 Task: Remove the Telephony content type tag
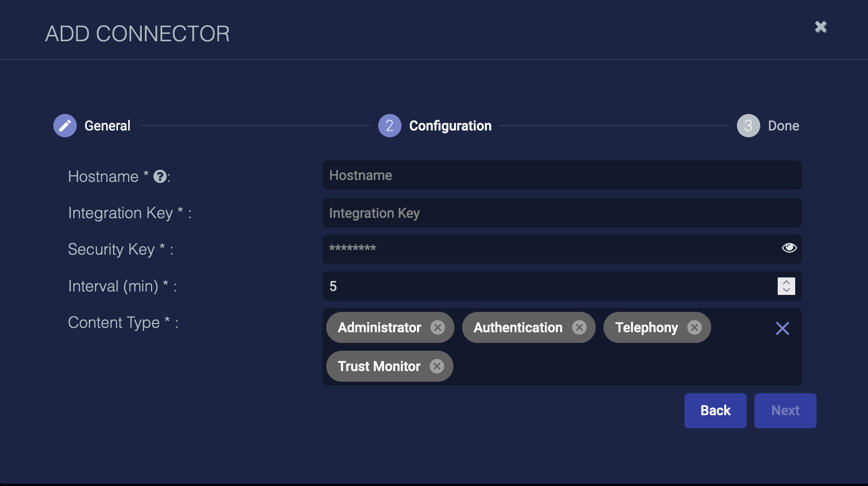point(695,327)
